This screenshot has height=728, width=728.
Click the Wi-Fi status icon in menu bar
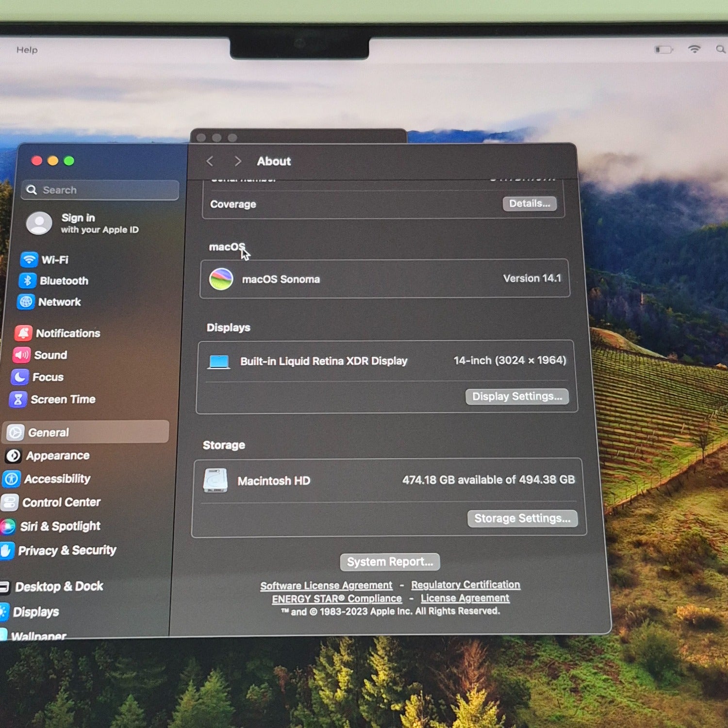click(695, 49)
